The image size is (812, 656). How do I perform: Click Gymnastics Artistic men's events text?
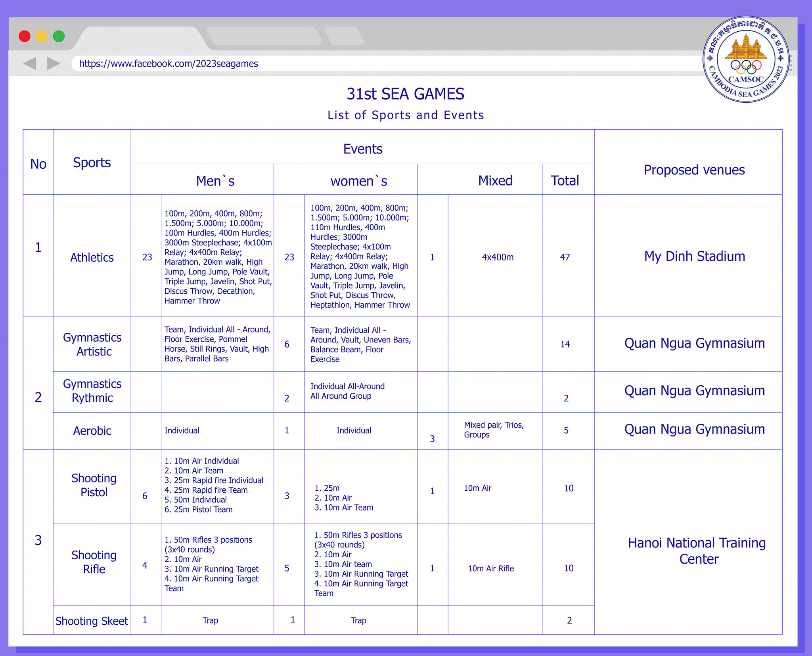point(217,344)
